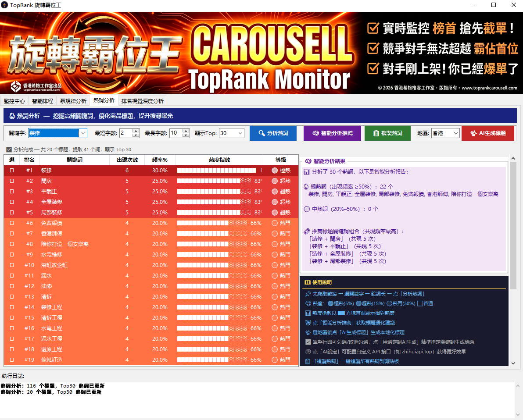Expand the 關鍵字 combo box arrow
The image size is (523, 420).
tap(83, 133)
